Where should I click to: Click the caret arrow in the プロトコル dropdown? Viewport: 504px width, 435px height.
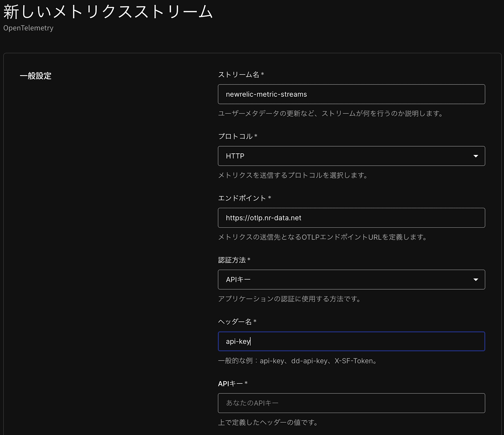tap(476, 156)
